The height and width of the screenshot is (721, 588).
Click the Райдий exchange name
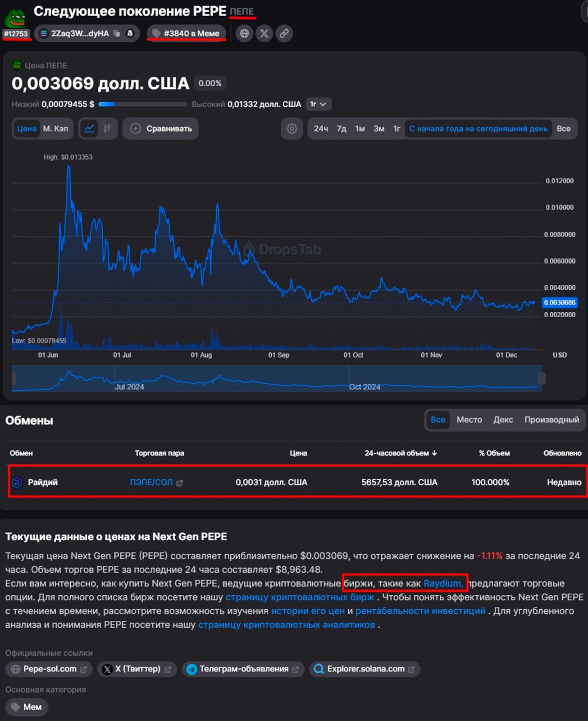click(43, 483)
